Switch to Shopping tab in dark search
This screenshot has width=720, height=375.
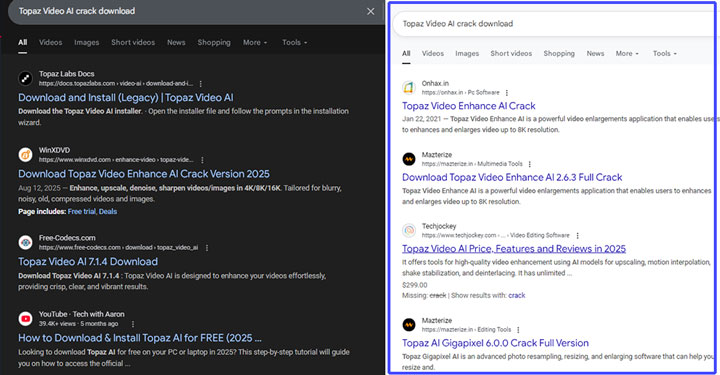pyautogui.click(x=214, y=42)
